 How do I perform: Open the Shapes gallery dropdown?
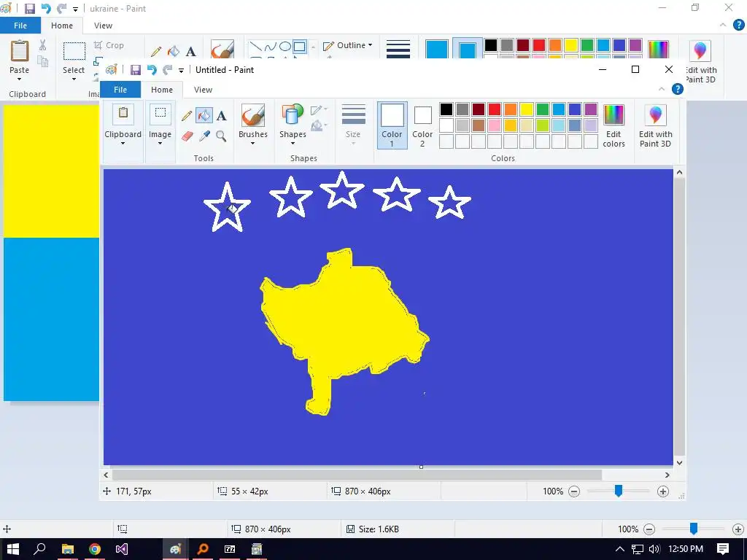[293, 144]
